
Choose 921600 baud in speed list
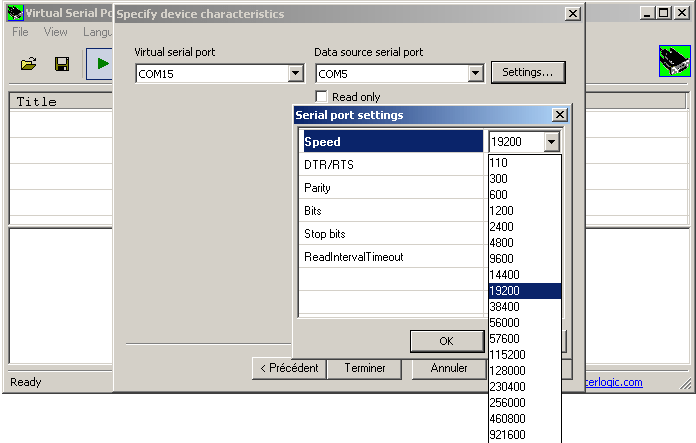coord(525,435)
